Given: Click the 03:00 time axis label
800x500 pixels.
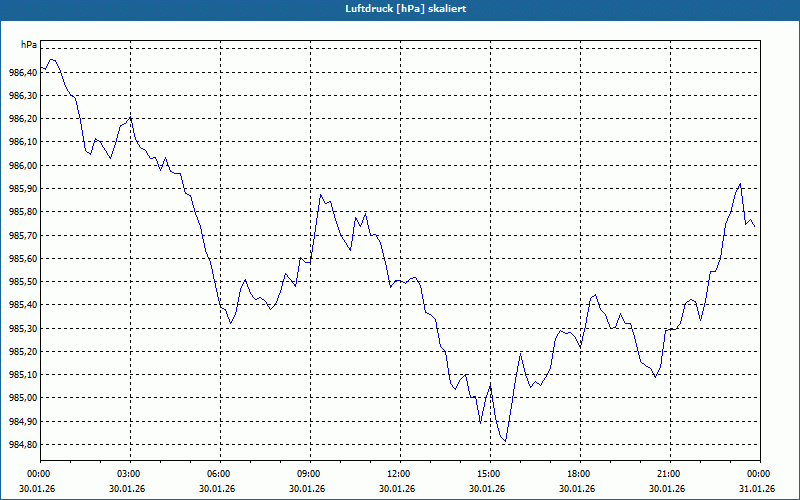Looking at the screenshot, I should pos(131,474).
